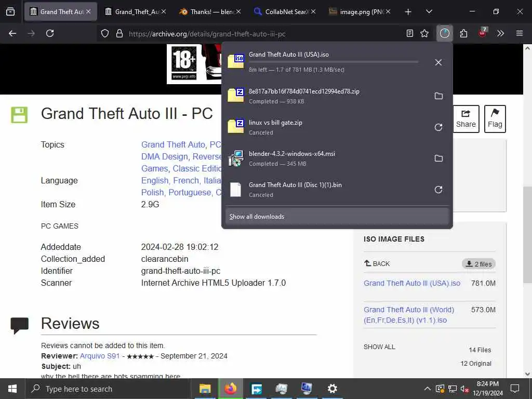Show blender-4.3.2-windows-x64.msi in folder
The height and width of the screenshot is (399, 532).
click(x=438, y=158)
